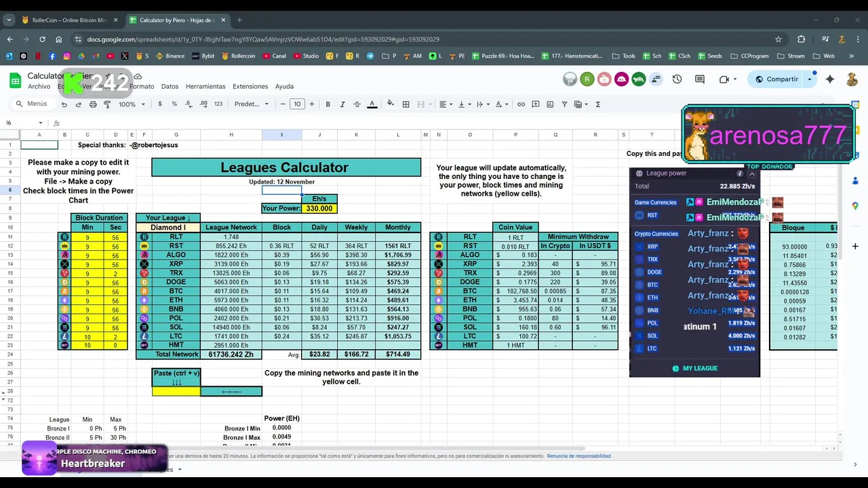Screen dimensions: 868x488
Task: Open the browser extensions puzzle icon
Action: 802,39
